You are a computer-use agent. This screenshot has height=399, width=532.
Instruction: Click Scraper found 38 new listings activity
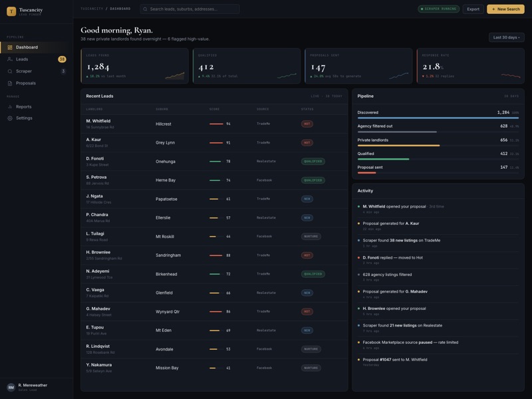(x=438, y=243)
